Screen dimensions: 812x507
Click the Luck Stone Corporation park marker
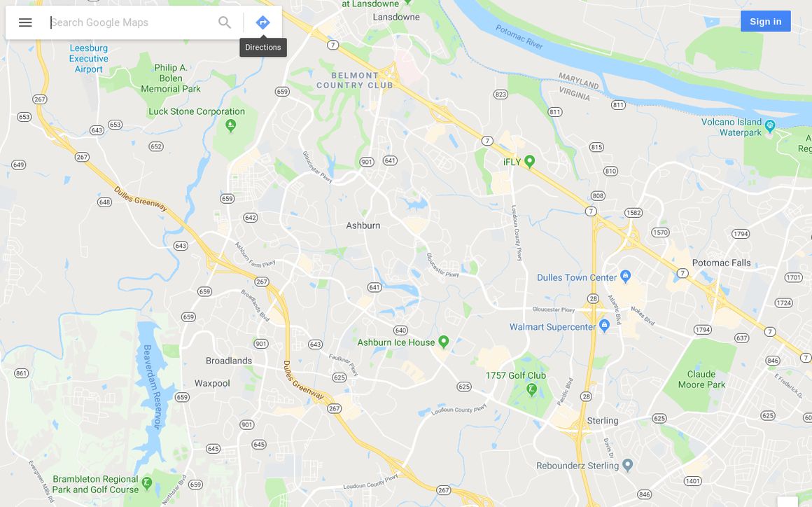[231, 125]
